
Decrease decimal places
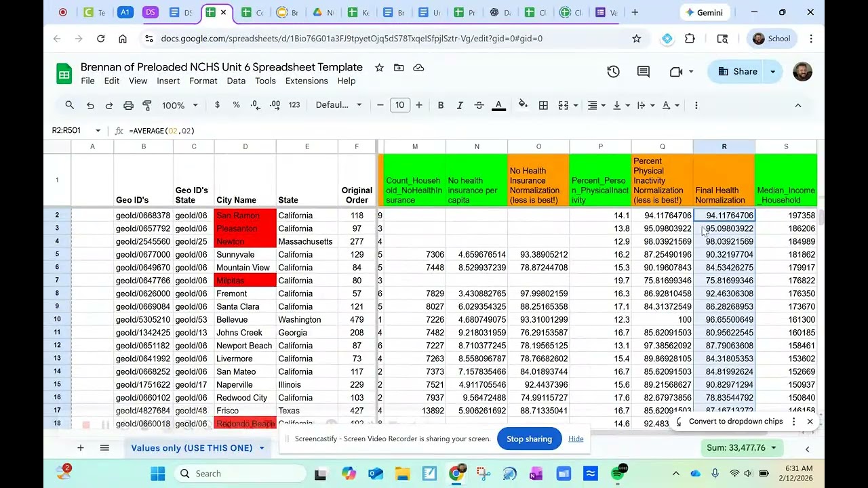255,105
